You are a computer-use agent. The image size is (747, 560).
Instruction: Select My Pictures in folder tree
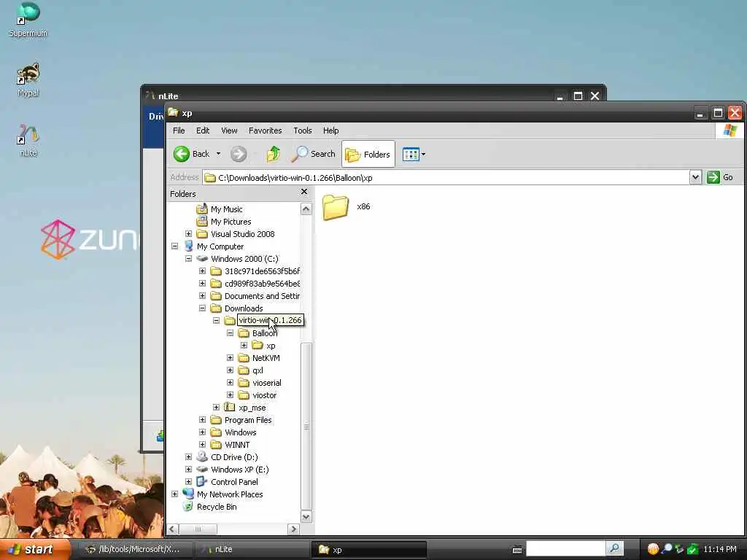pos(231,222)
